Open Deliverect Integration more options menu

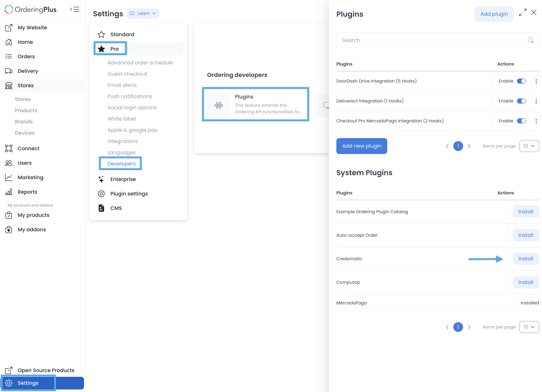(x=536, y=101)
